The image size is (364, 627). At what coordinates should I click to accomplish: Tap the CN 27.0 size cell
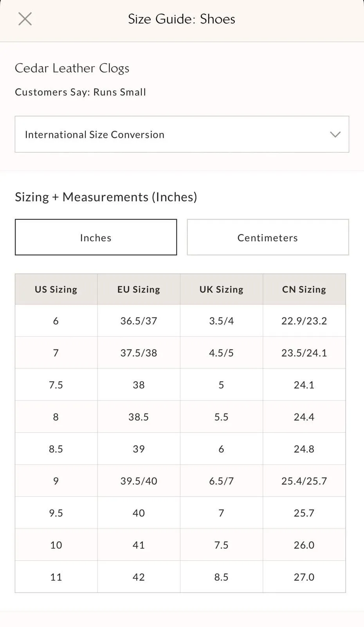click(x=304, y=577)
